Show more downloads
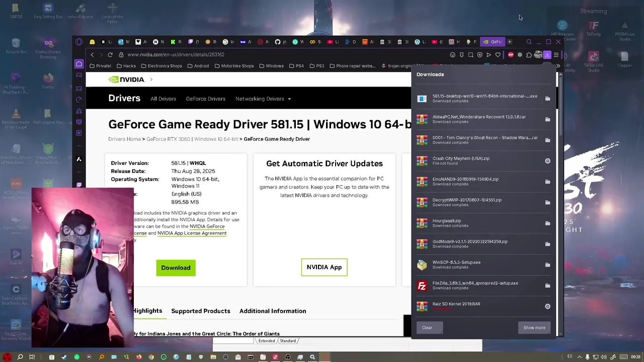The height and width of the screenshot is (362, 644). pos(534,328)
